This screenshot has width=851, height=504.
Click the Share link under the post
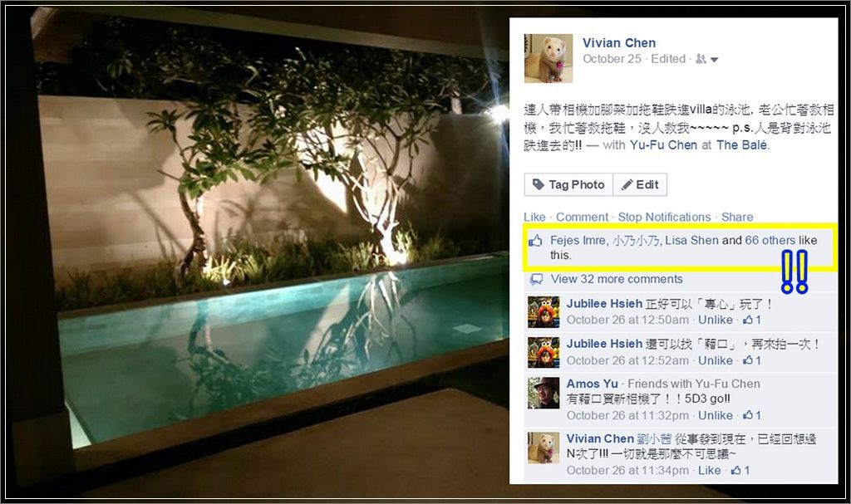736,217
